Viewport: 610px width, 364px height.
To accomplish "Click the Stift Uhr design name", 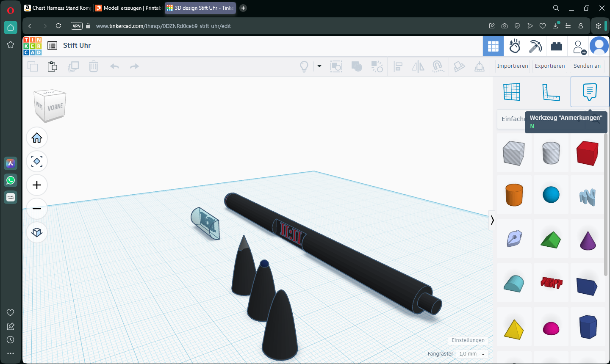I will (x=77, y=46).
